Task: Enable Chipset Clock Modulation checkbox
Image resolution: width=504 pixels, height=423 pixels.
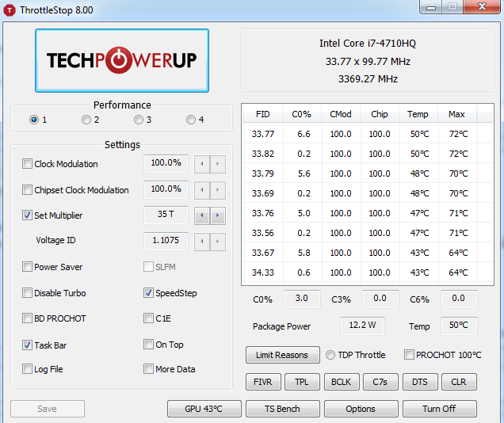Action: [27, 190]
